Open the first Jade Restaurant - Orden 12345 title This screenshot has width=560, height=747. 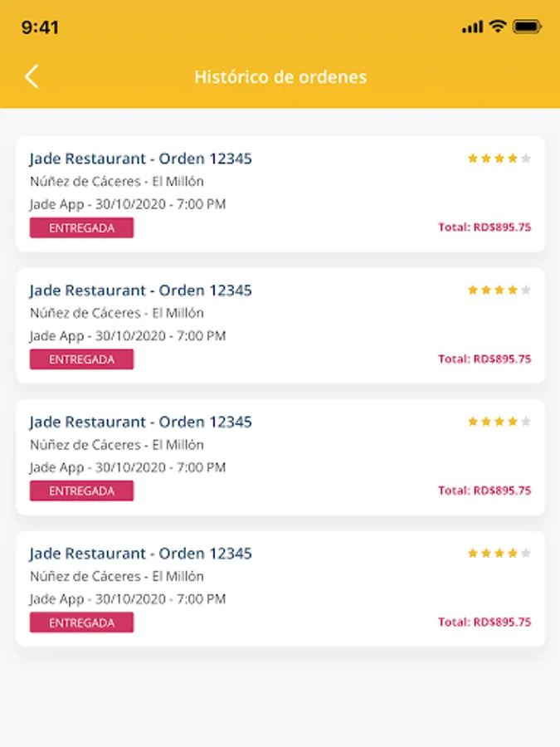tap(141, 159)
